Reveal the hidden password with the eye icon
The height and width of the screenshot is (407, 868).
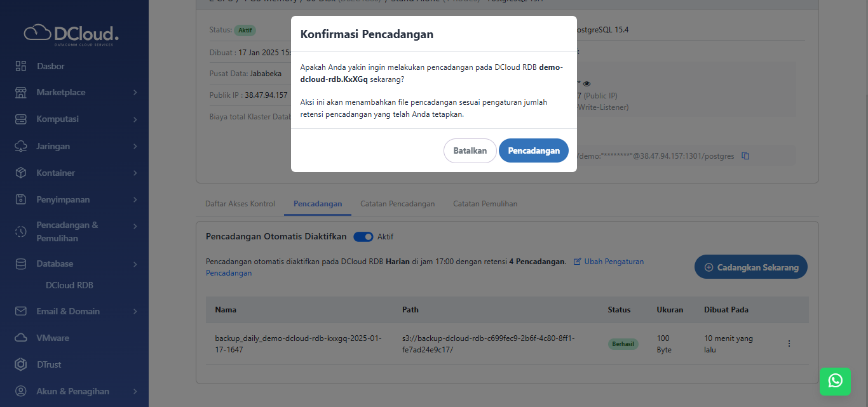click(587, 83)
